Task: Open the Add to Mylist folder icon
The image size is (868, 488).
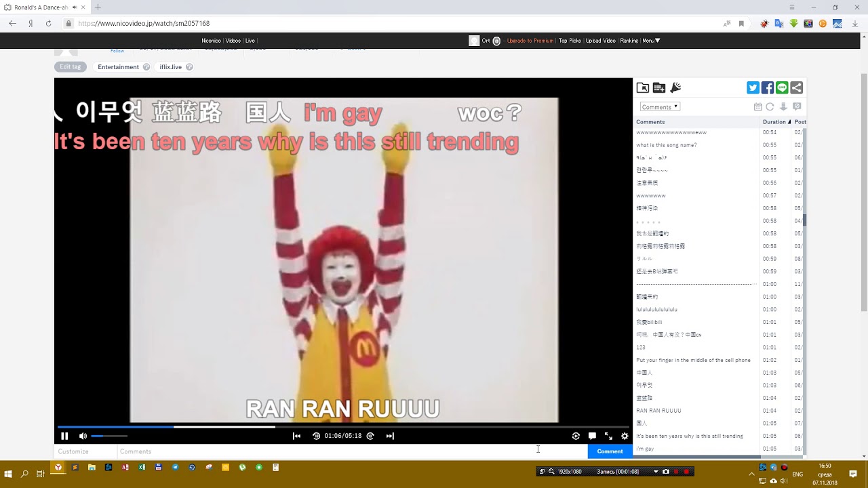Action: (x=643, y=87)
